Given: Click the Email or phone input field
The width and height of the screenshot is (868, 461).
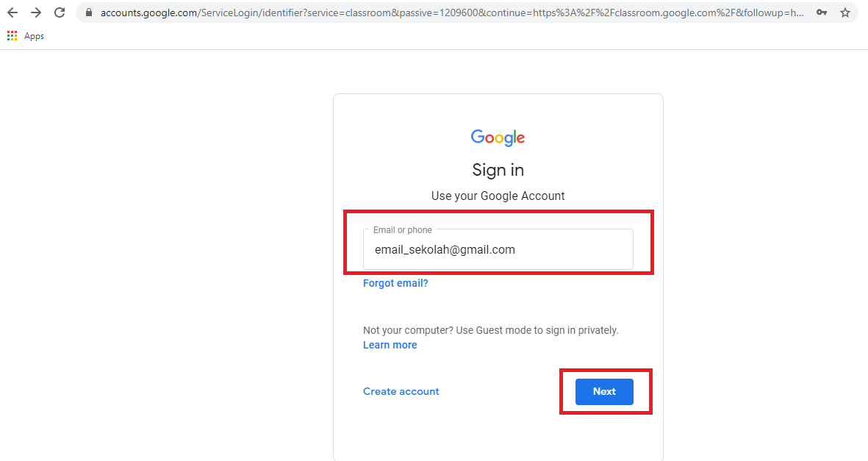Looking at the screenshot, I should click(498, 250).
